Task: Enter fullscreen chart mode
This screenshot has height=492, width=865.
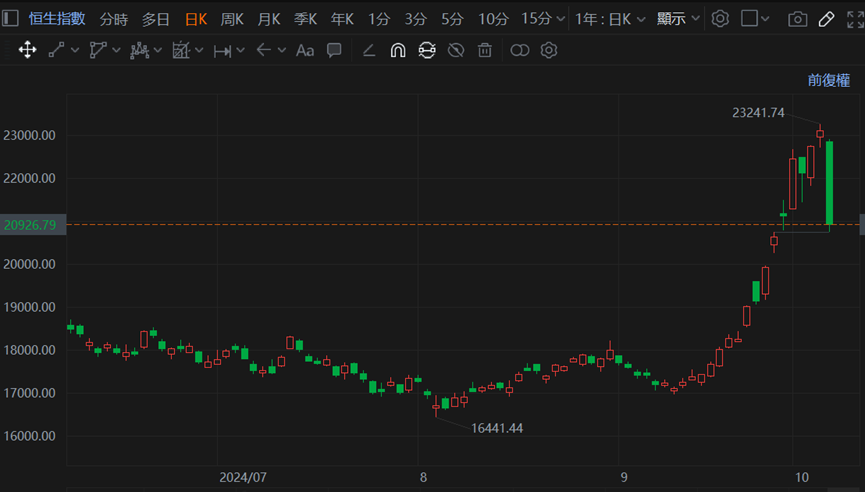Action: [x=856, y=19]
